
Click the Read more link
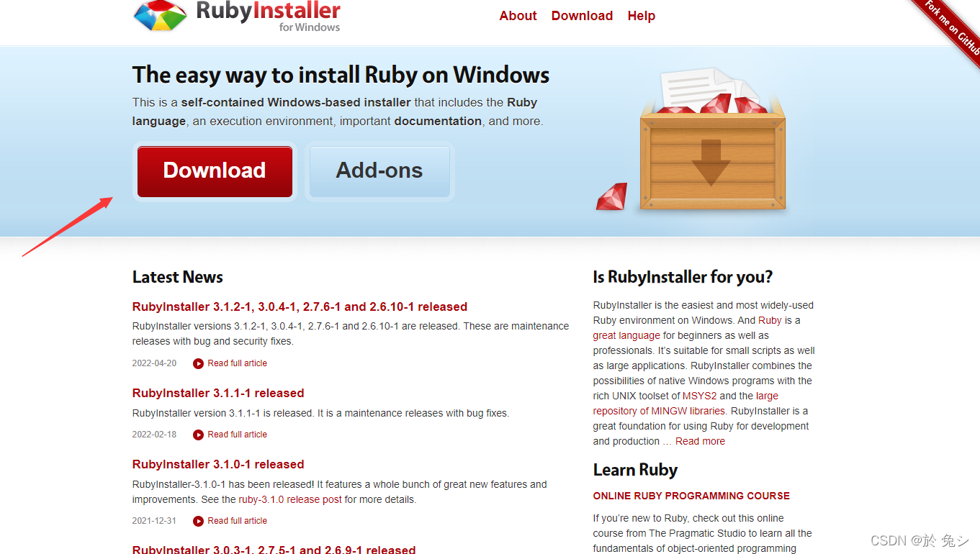(x=700, y=441)
